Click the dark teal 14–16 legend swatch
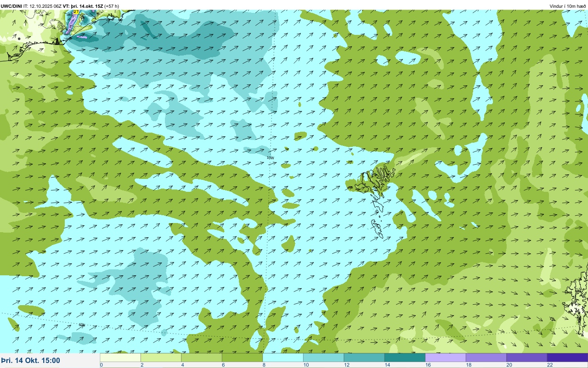Screen dimensions: 588x368 405,357
